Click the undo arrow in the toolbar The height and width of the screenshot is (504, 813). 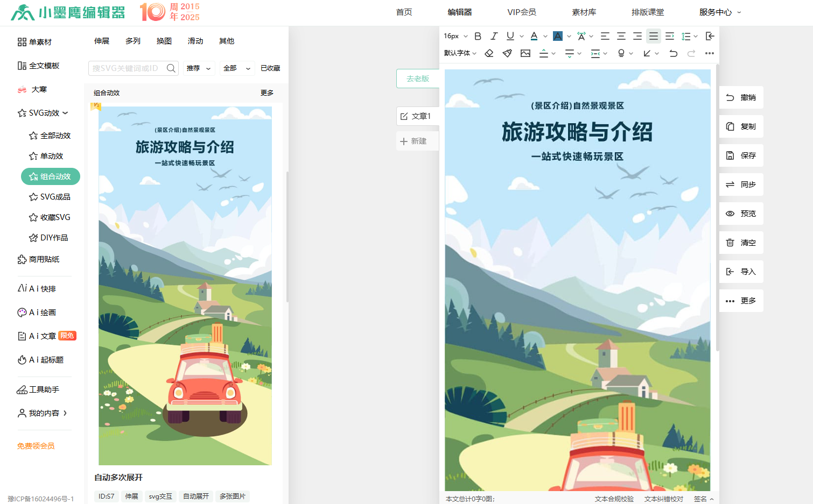[673, 53]
